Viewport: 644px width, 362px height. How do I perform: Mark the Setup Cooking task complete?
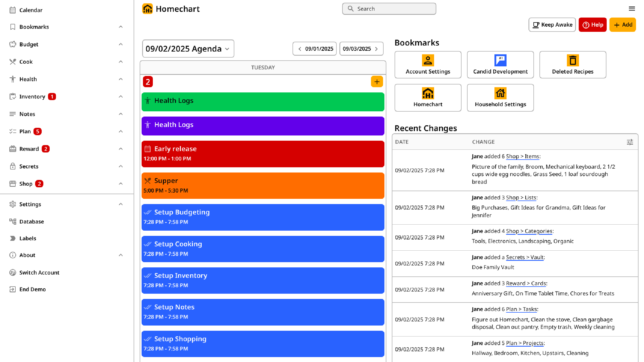point(148,244)
